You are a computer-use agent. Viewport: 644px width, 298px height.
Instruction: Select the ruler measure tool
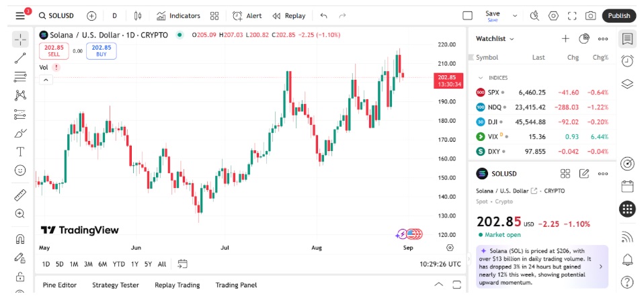(x=20, y=195)
